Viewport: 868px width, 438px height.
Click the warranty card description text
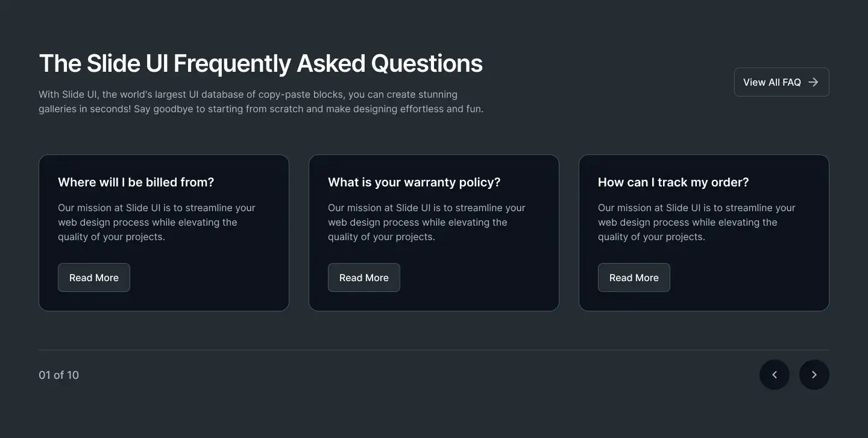pos(427,222)
